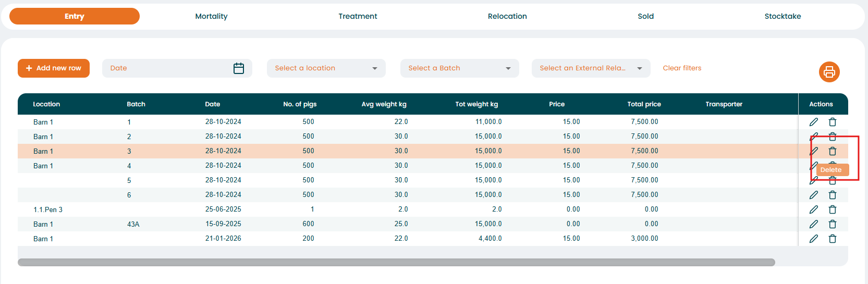
Task: Edit the highlighted batch 3 row
Action: pos(813,151)
